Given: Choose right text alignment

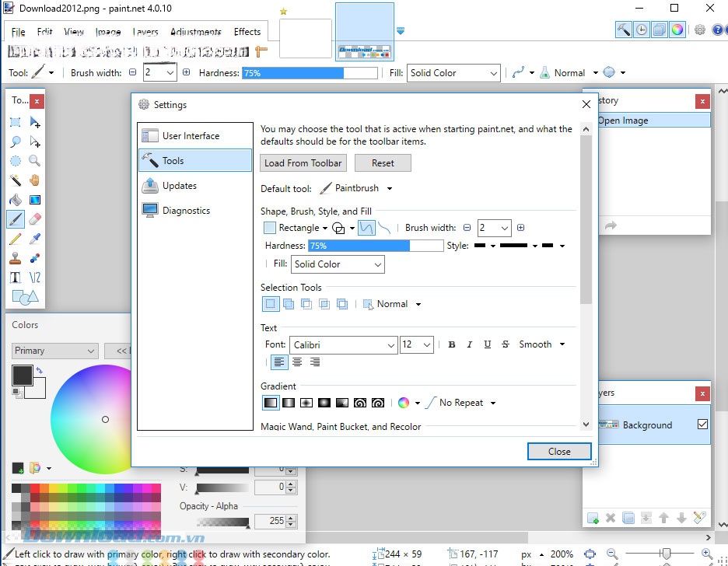Looking at the screenshot, I should (315, 362).
